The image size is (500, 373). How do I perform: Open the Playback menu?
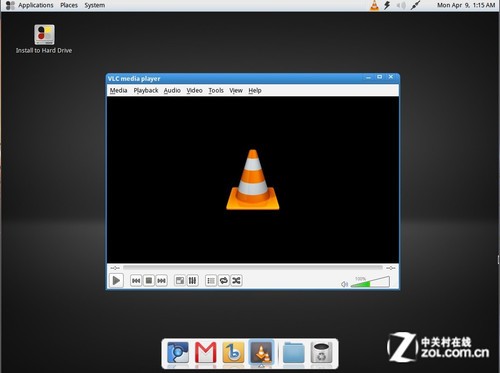[146, 90]
